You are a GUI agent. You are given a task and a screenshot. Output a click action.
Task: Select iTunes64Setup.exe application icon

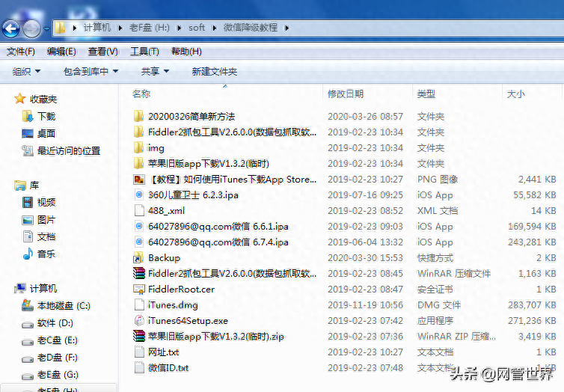coord(139,320)
